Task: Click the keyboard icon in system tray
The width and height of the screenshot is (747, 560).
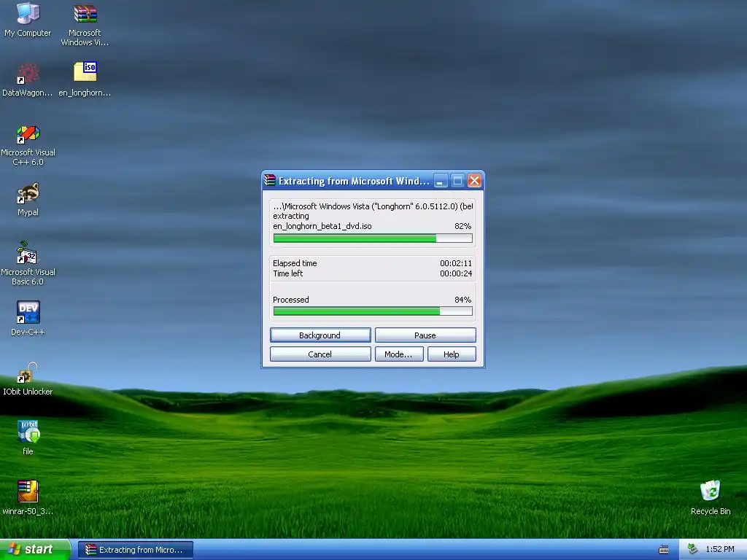Action: pos(664,550)
